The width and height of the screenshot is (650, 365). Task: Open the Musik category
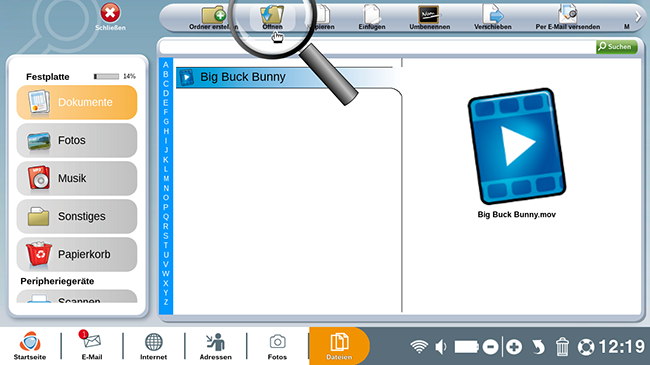tap(77, 178)
